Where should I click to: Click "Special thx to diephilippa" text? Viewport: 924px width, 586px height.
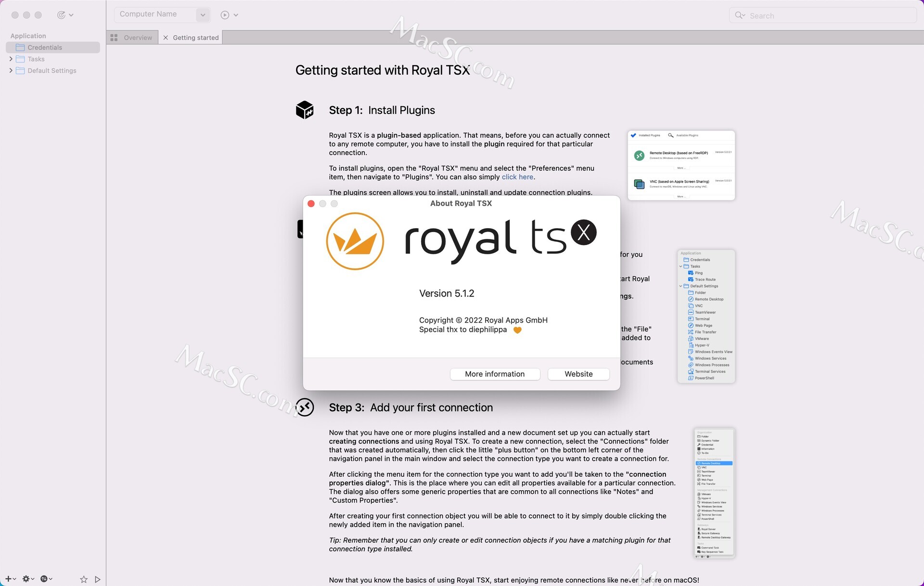[x=463, y=329]
